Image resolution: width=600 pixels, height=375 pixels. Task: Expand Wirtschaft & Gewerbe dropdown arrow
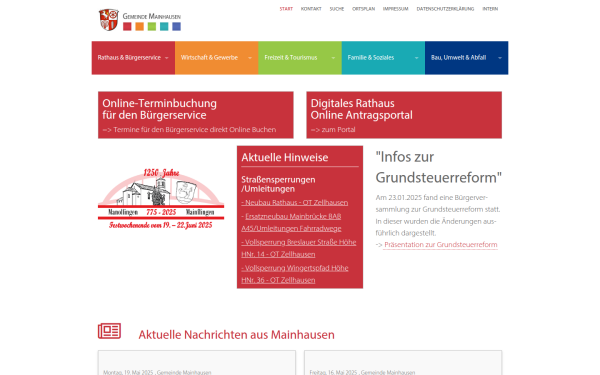[x=250, y=58]
